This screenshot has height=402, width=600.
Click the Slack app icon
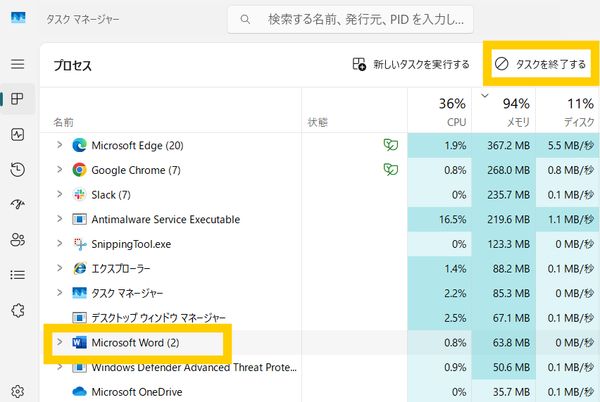[79, 195]
